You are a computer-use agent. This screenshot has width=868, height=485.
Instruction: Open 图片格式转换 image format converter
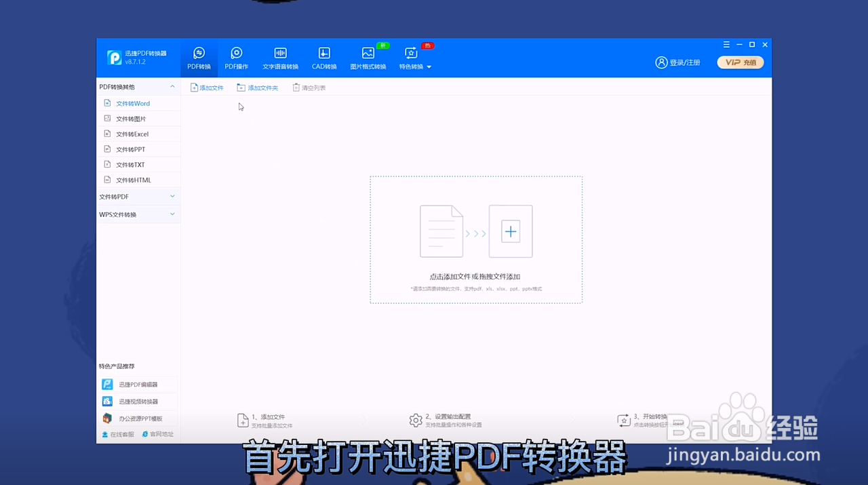click(368, 58)
